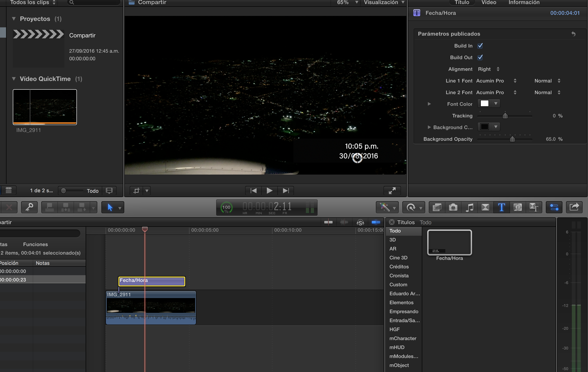Screen dimensions: 588x372
Task: Open the keyword editor key icon
Action: pos(29,207)
